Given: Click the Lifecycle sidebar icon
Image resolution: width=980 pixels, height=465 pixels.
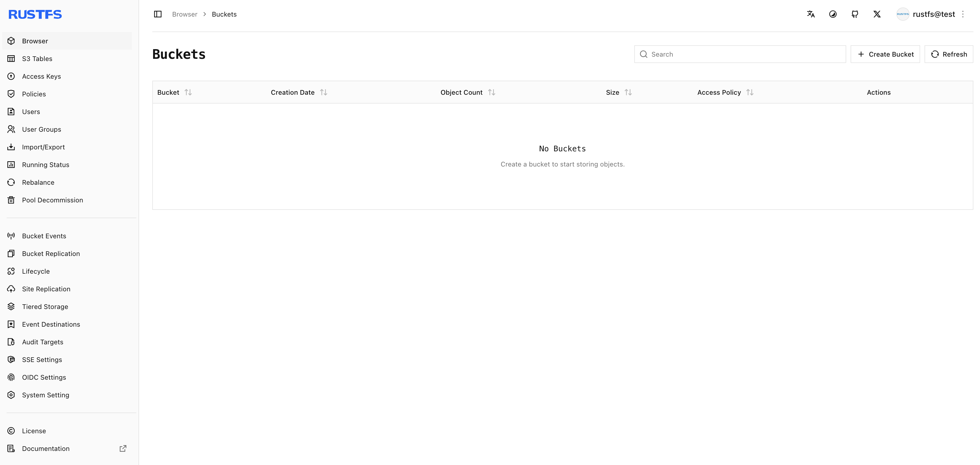Looking at the screenshot, I should coord(11,271).
